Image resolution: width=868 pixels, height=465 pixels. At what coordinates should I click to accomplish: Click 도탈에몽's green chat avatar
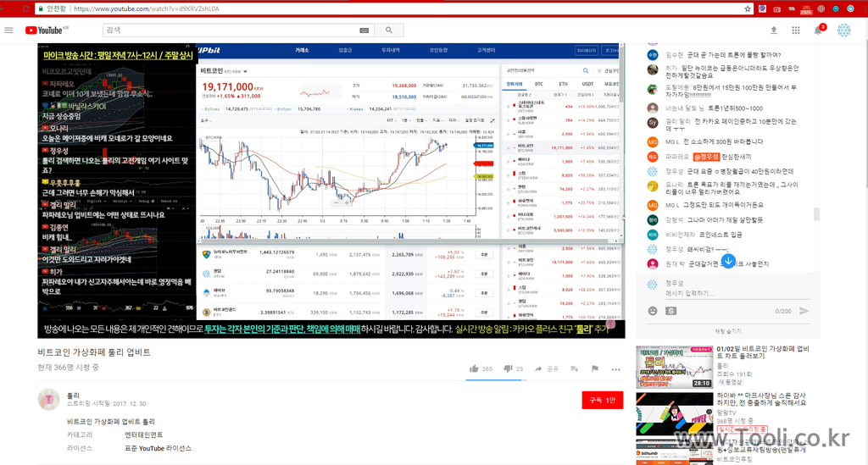tap(653, 89)
